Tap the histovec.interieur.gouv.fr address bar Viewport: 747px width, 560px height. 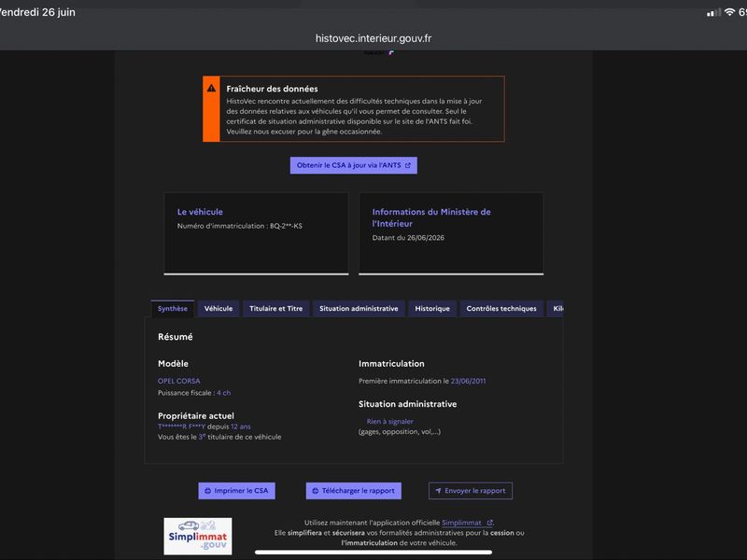tap(373, 38)
